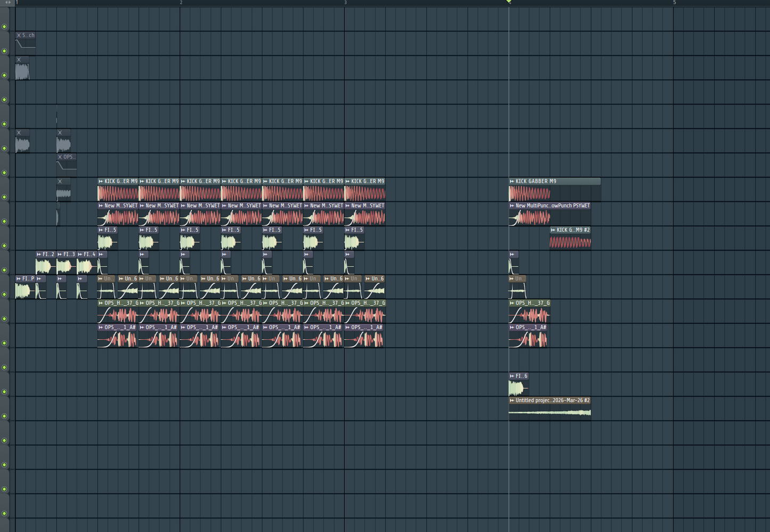Click bar number 3 on the timeline ruler
Viewport: 770px width, 532px height.
click(345, 3)
